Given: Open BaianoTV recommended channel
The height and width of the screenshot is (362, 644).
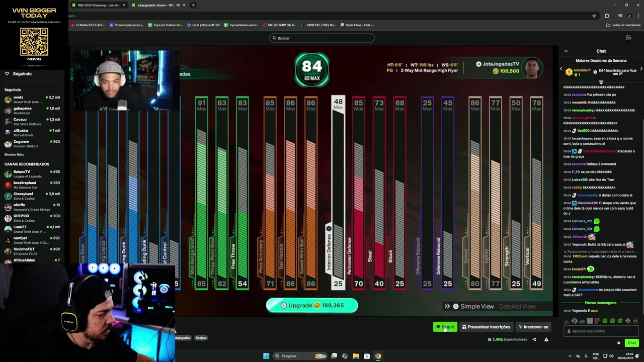Looking at the screenshot, I should coord(32,173).
